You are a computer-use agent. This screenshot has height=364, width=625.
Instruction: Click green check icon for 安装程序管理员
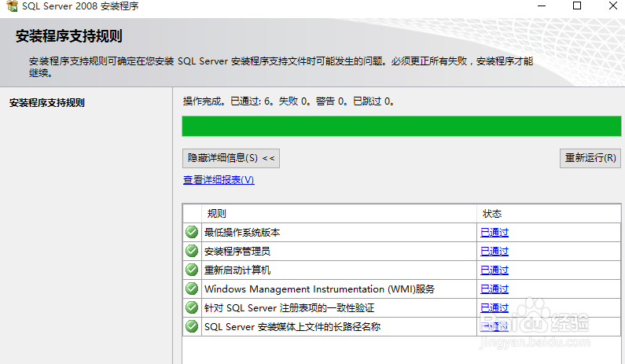click(192, 251)
